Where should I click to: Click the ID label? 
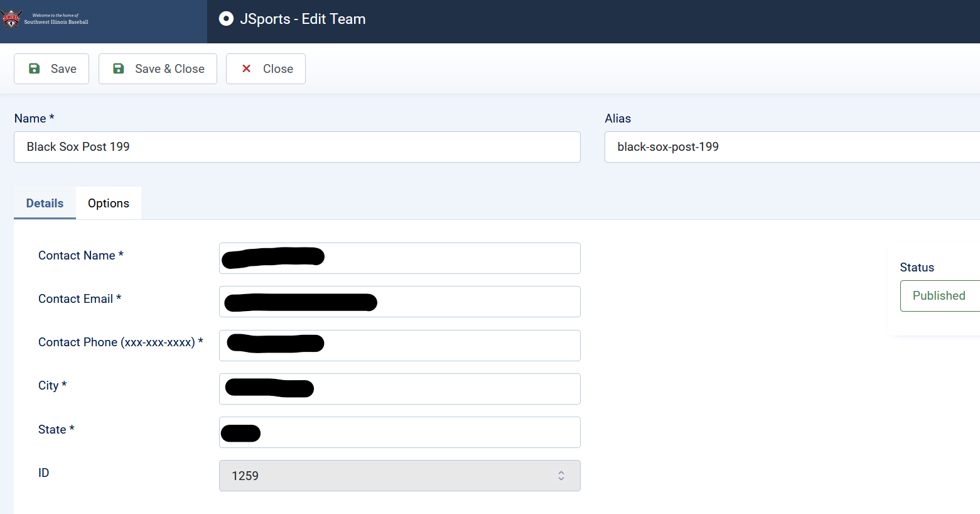[x=43, y=473]
